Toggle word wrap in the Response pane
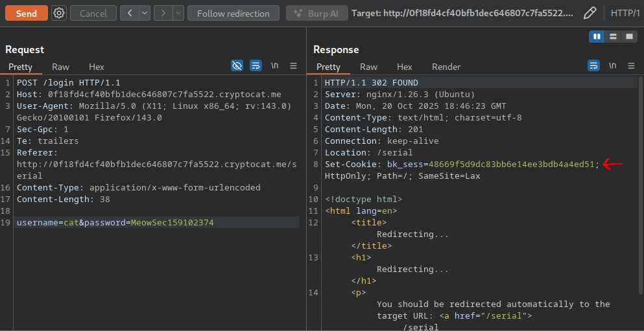Viewport: 644px width, 331px height. 593,65
